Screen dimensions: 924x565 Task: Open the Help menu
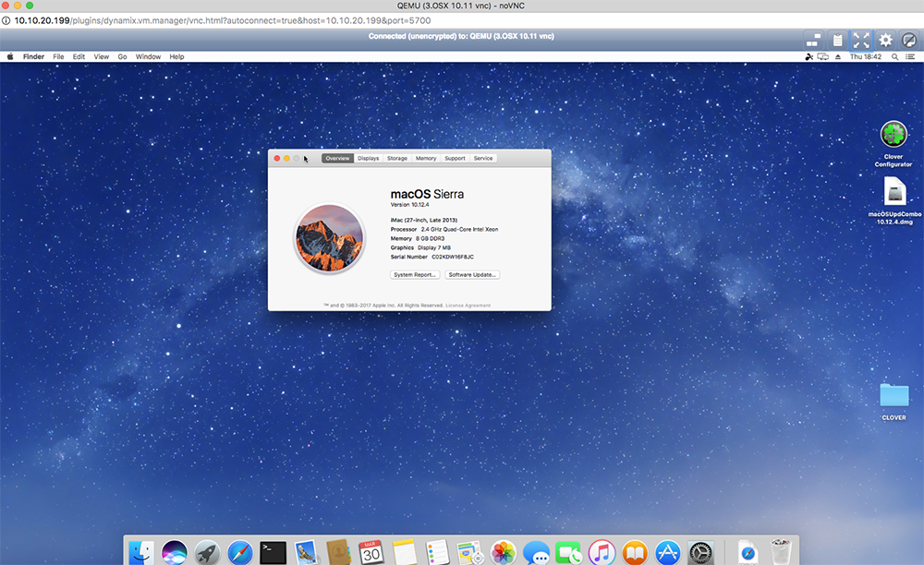coord(176,56)
